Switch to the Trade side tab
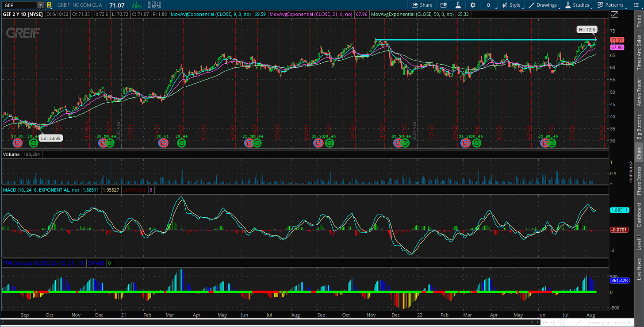 (639, 20)
